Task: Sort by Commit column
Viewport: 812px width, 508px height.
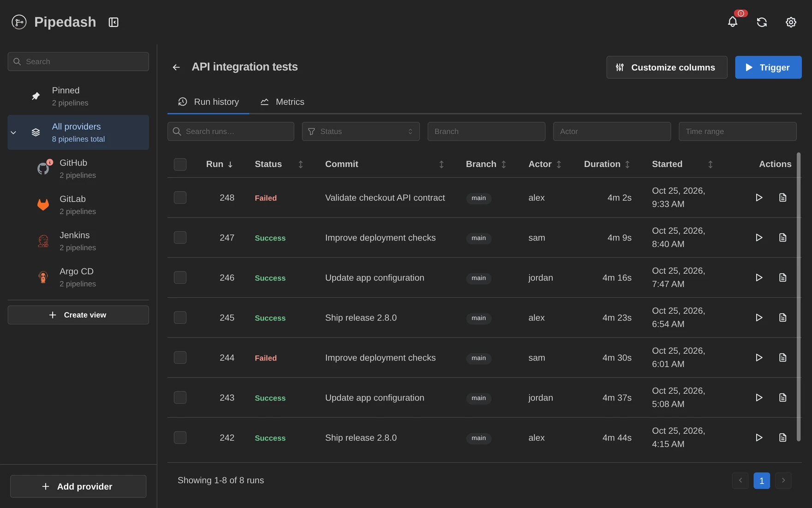Action: point(384,164)
